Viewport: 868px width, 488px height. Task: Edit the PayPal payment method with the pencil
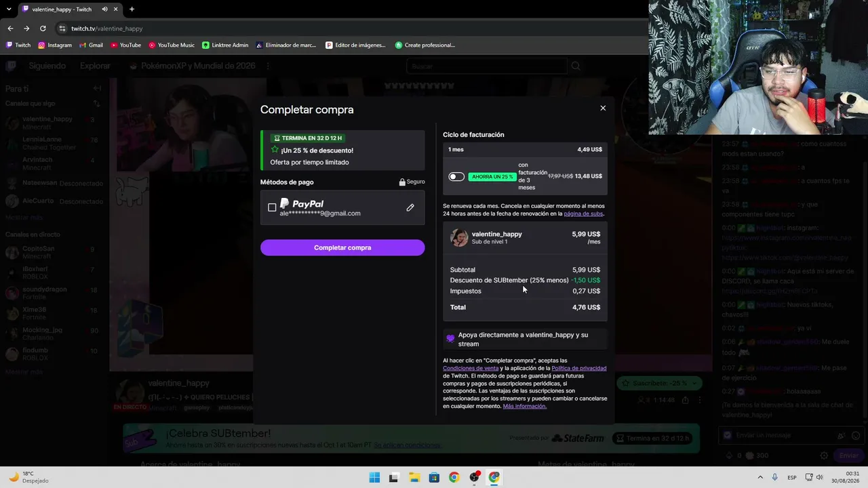coord(410,207)
